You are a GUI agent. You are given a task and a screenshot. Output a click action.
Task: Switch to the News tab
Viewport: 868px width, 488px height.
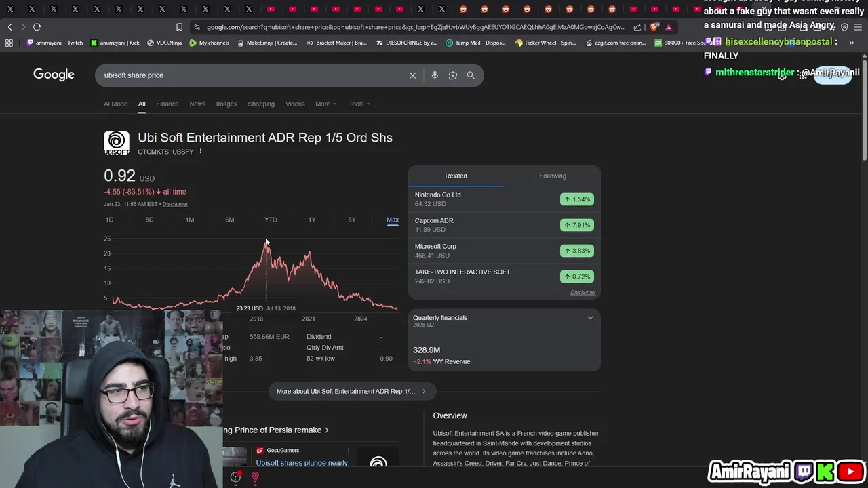197,104
